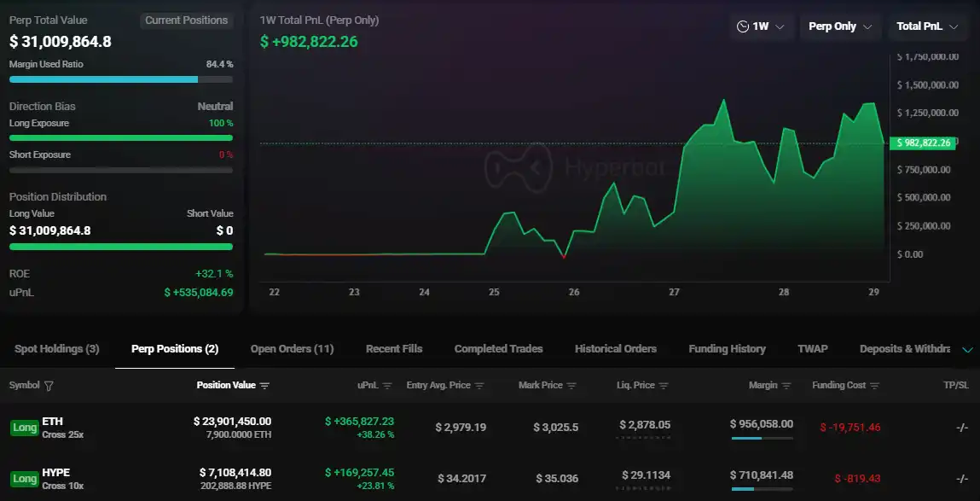Click the sort icon next to Funding Cost header
Image resolution: width=980 pixels, height=501 pixels.
(877, 385)
